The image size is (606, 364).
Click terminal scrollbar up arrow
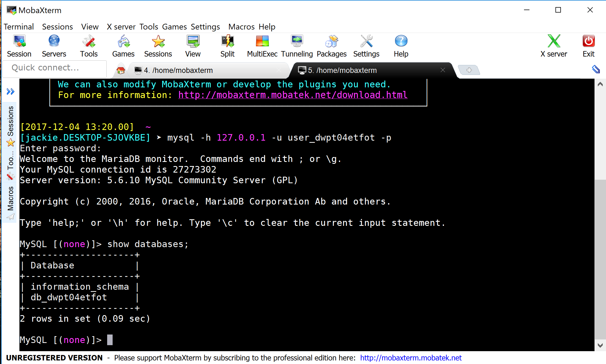coord(600,84)
